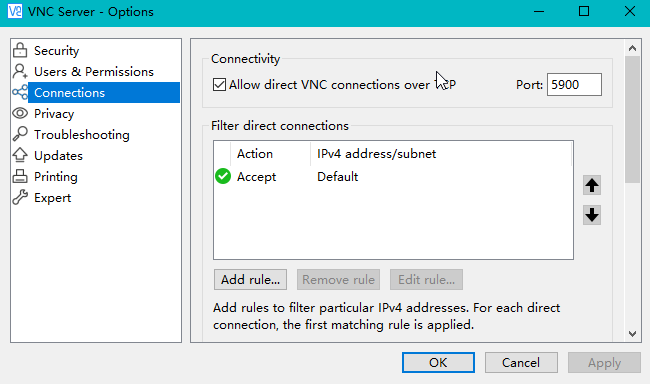Viewport: 650px width, 384px height.
Task: Click the IPv4 address/subnet column header
Action: pyautogui.click(x=441, y=154)
